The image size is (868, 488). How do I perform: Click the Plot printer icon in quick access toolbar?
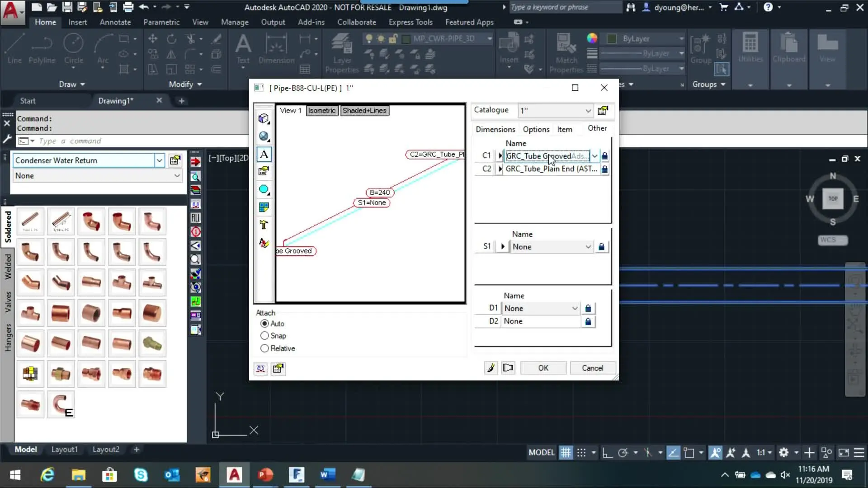coord(128,7)
